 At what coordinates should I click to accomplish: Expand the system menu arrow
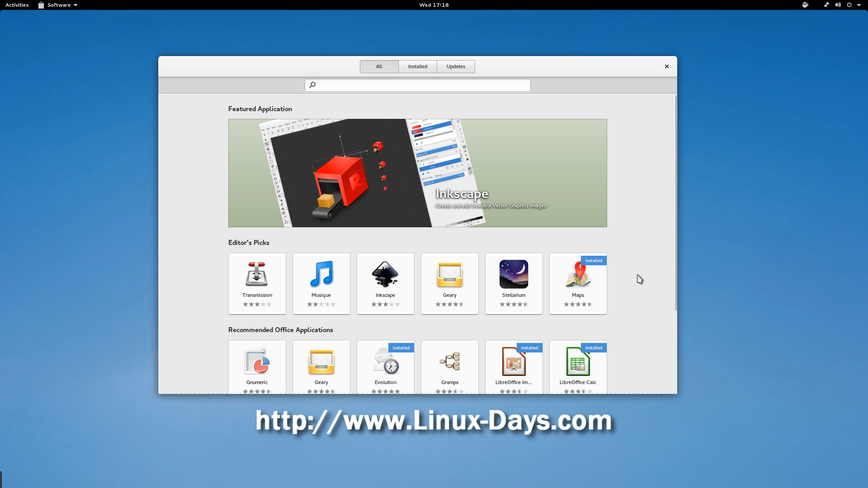coord(859,5)
